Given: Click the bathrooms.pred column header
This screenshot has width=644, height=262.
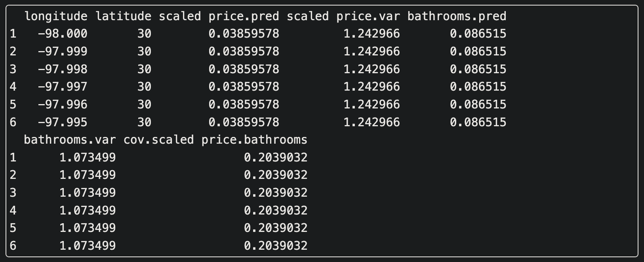Looking at the screenshot, I should [x=457, y=16].
